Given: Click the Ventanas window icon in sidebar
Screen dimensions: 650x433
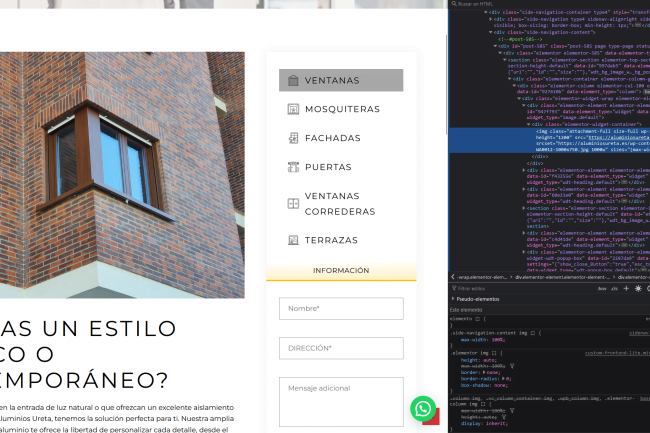Looking at the screenshot, I should [293, 80].
